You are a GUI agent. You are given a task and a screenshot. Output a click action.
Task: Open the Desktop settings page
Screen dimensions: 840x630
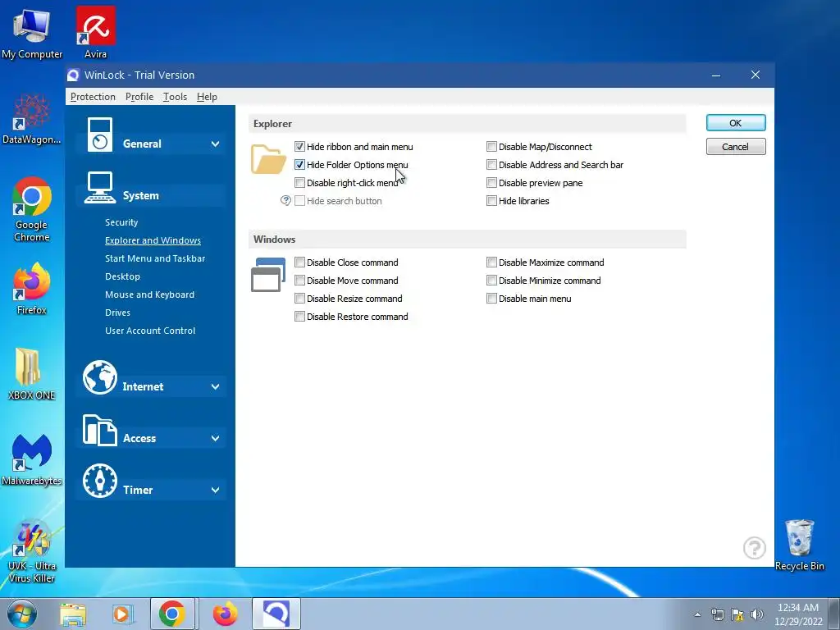point(123,276)
